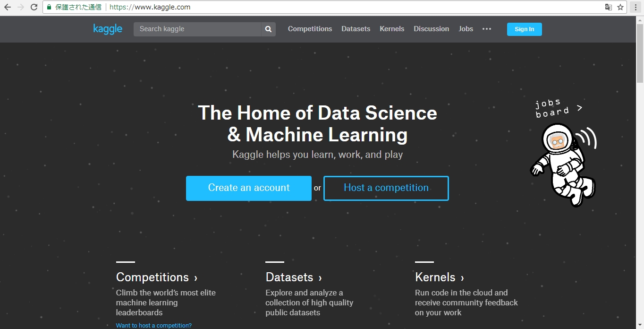The image size is (644, 329).
Task: Click the Sign In button
Action: pyautogui.click(x=525, y=29)
